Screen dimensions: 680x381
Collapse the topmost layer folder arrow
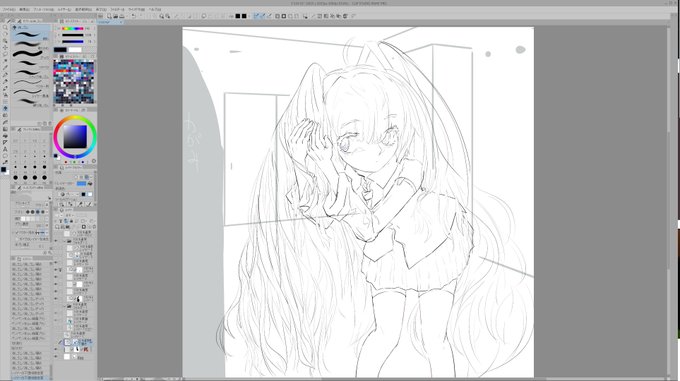[x=64, y=241]
